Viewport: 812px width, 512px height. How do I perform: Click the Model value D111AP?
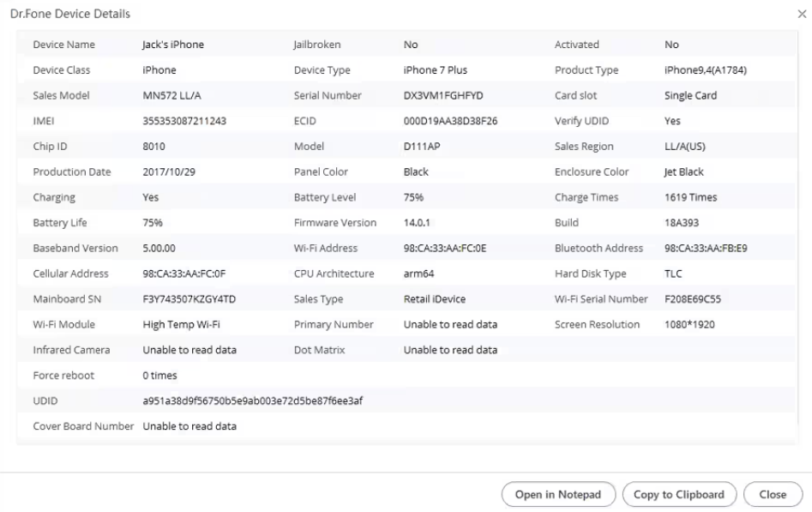coord(422,146)
